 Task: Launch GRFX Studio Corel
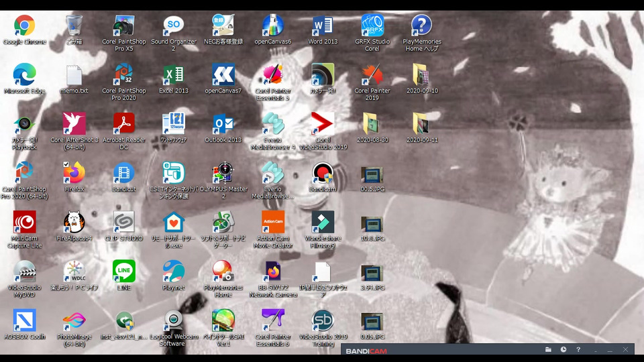372,25
